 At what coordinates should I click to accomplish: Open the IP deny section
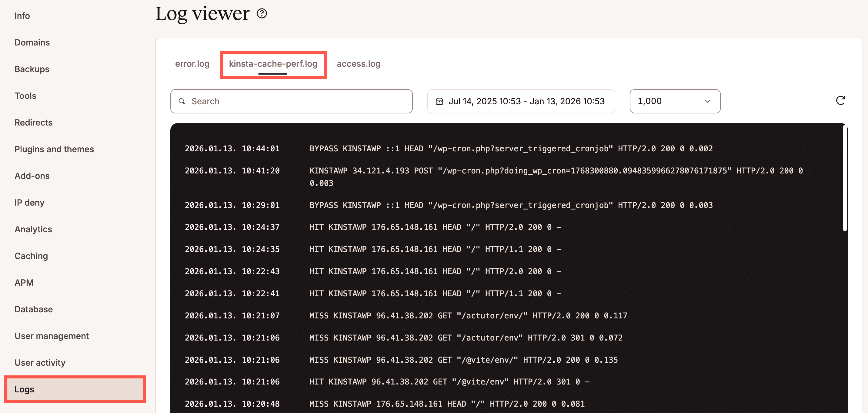(x=29, y=203)
